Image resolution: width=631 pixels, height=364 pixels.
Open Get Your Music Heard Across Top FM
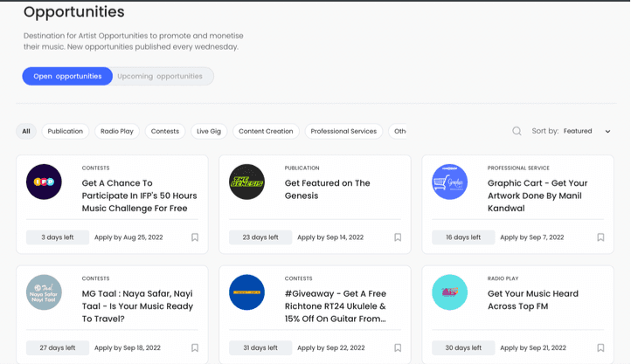coord(533,299)
